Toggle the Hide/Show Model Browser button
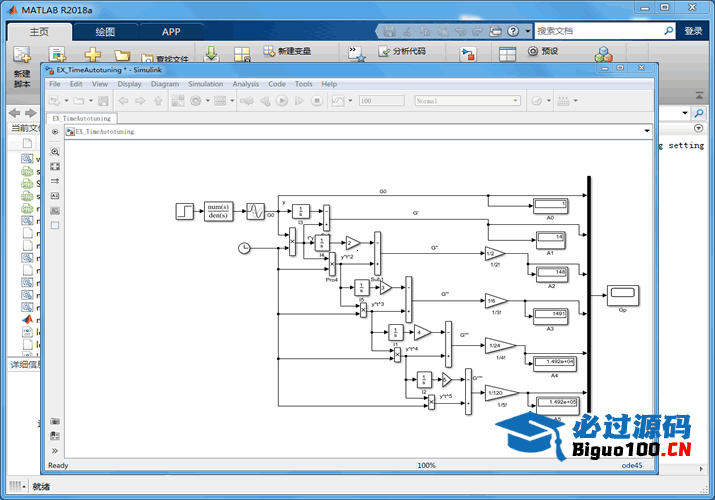 [55, 131]
